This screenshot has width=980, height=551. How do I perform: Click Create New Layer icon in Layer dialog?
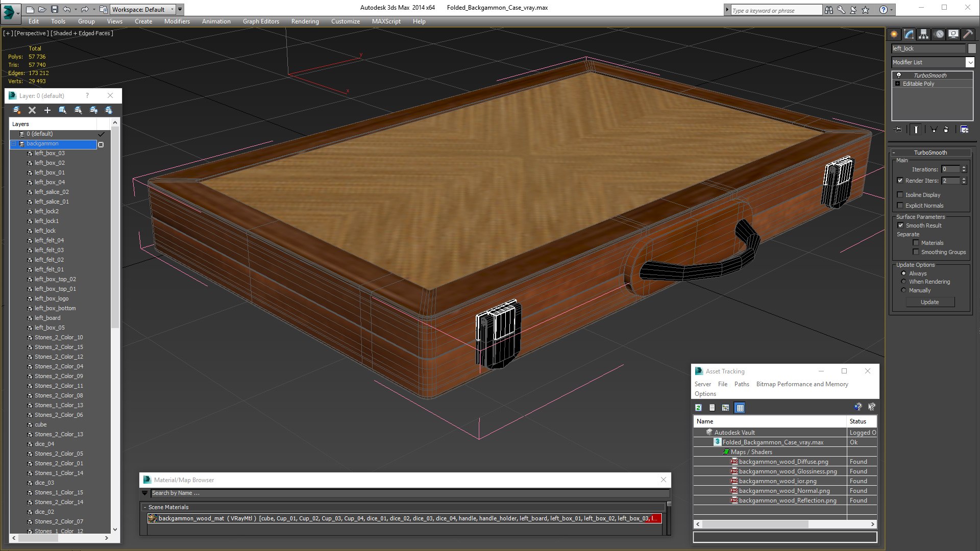pyautogui.click(x=16, y=110)
